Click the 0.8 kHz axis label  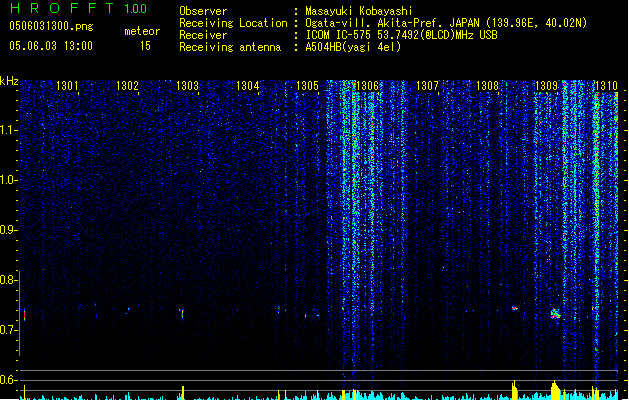tap(8, 280)
